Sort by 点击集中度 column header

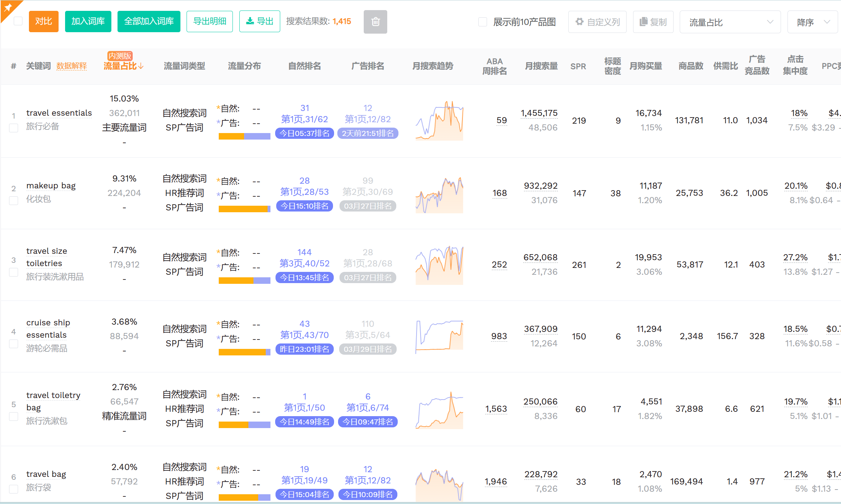[795, 65]
